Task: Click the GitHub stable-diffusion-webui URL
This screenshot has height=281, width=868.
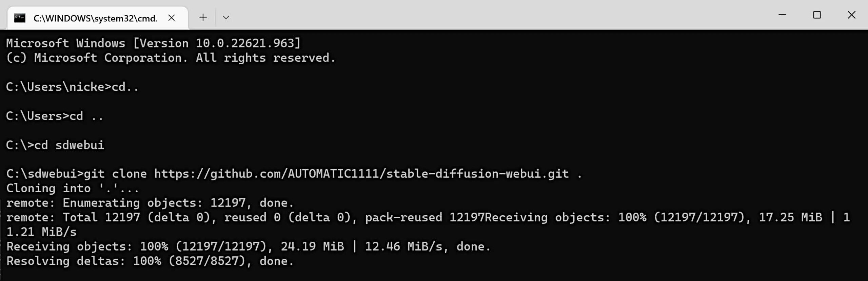Action: (361, 174)
